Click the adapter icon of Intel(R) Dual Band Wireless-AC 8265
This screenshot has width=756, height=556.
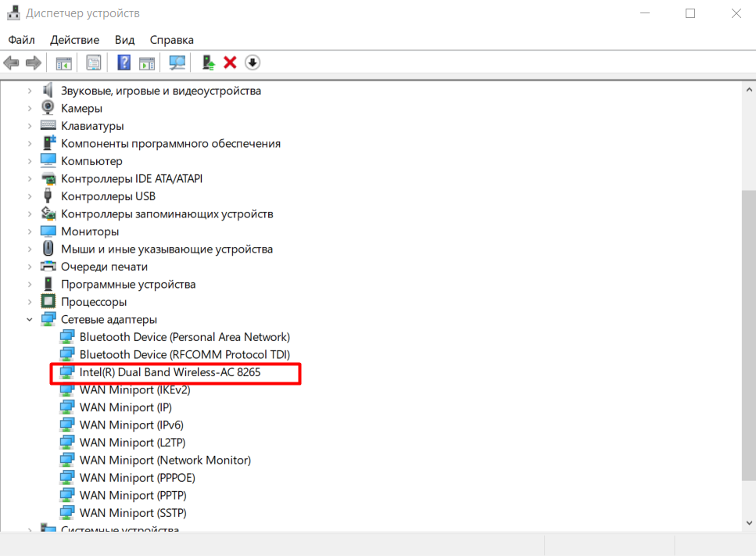[x=67, y=371]
